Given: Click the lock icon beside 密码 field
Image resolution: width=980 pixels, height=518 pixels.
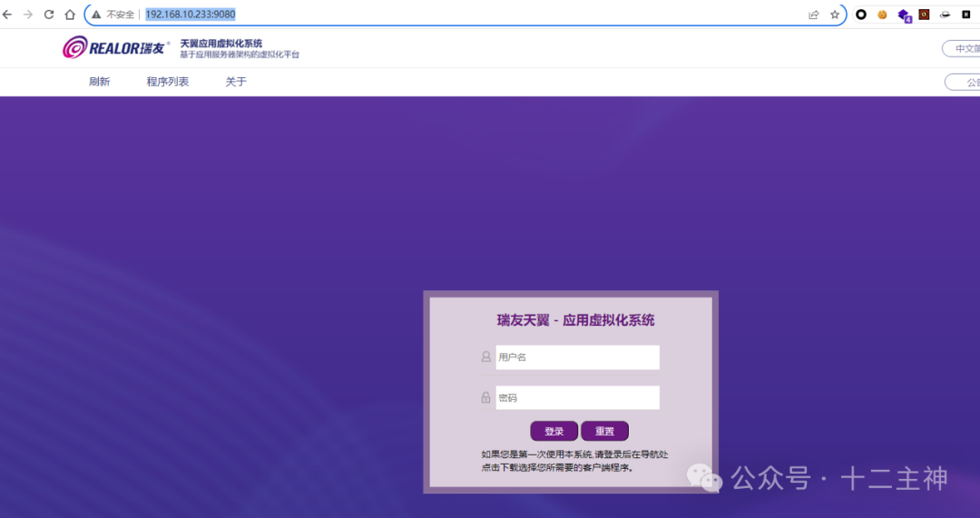Looking at the screenshot, I should pyautogui.click(x=485, y=397).
